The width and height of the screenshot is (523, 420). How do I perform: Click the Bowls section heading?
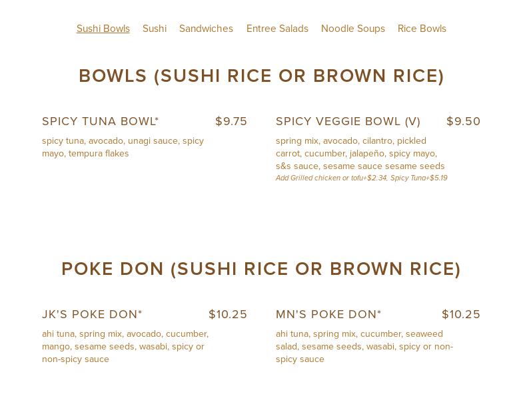[x=261, y=76]
